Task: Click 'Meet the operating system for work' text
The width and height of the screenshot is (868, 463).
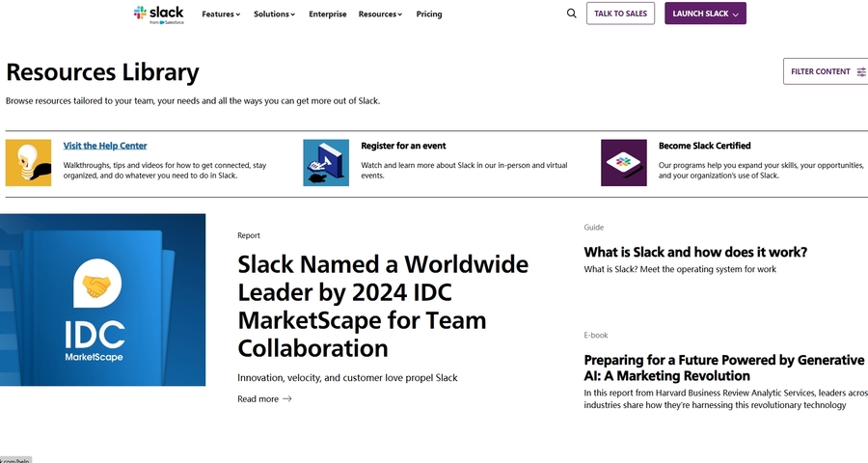Action: point(708,269)
